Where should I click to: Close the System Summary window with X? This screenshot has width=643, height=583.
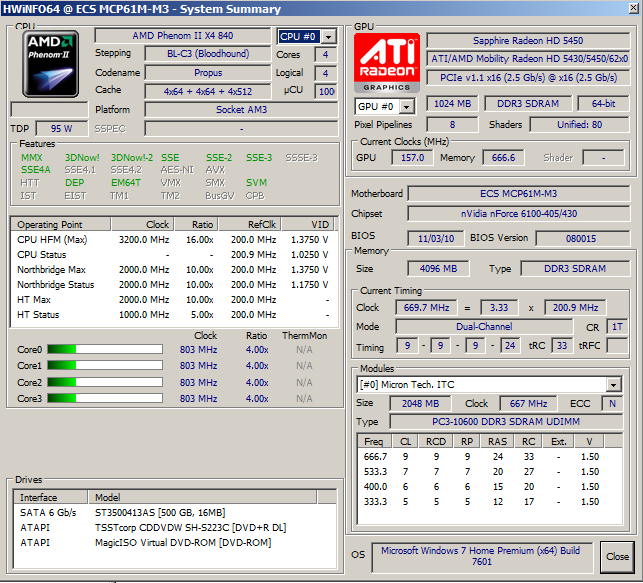pyautogui.click(x=634, y=8)
